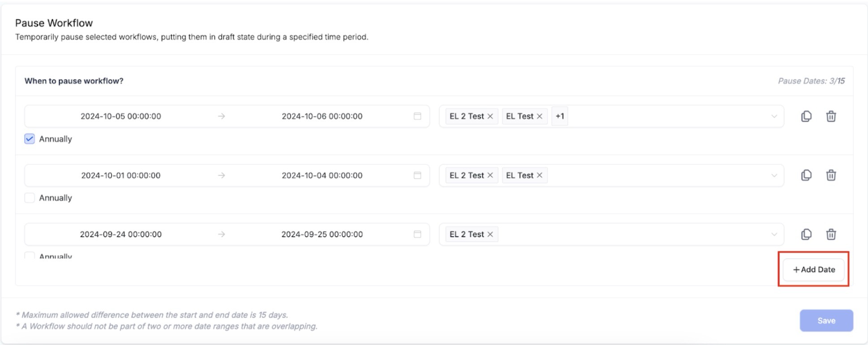Screen dimensions: 868x345
Task: Open calendar picker for 2024-10-05 range
Action: (417, 116)
